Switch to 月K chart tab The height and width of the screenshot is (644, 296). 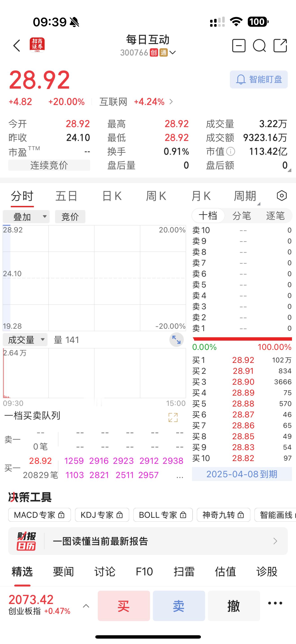[x=201, y=196]
